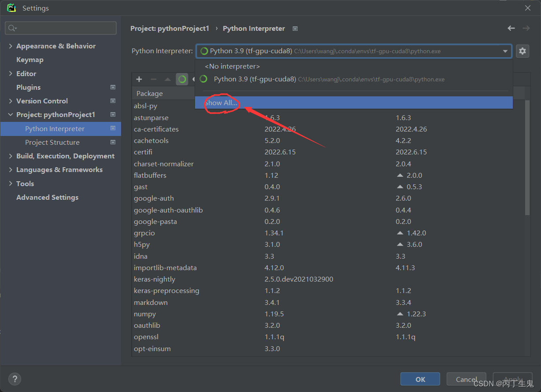Image resolution: width=541 pixels, height=392 pixels.
Task: Click the upgrade arrow in the grpcio row
Action: 400,233
